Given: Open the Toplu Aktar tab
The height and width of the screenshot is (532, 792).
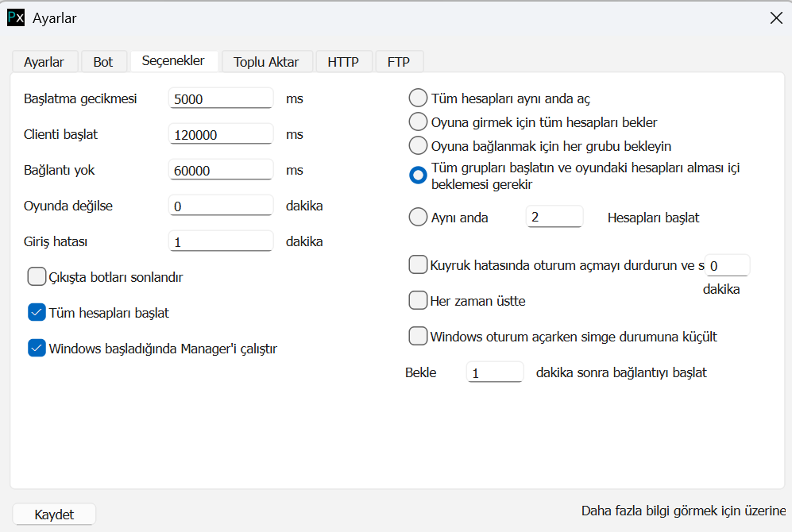Looking at the screenshot, I should [266, 62].
